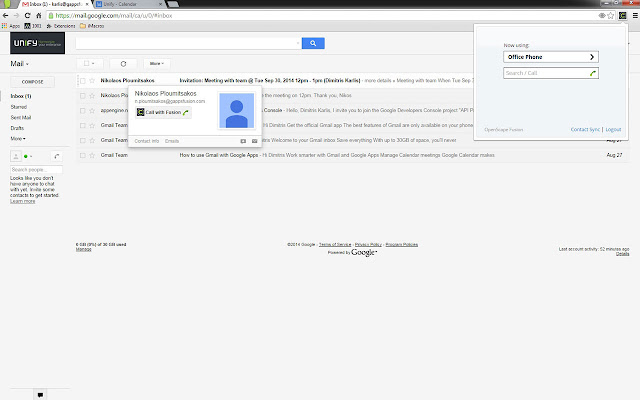640x400 pixels.
Task: Click the Program Policies link
Action: 402,244
